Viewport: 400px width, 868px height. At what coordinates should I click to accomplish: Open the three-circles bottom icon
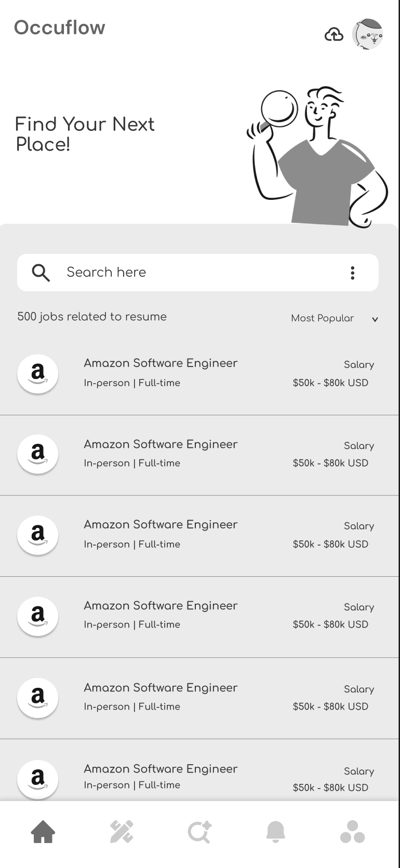tap(353, 832)
